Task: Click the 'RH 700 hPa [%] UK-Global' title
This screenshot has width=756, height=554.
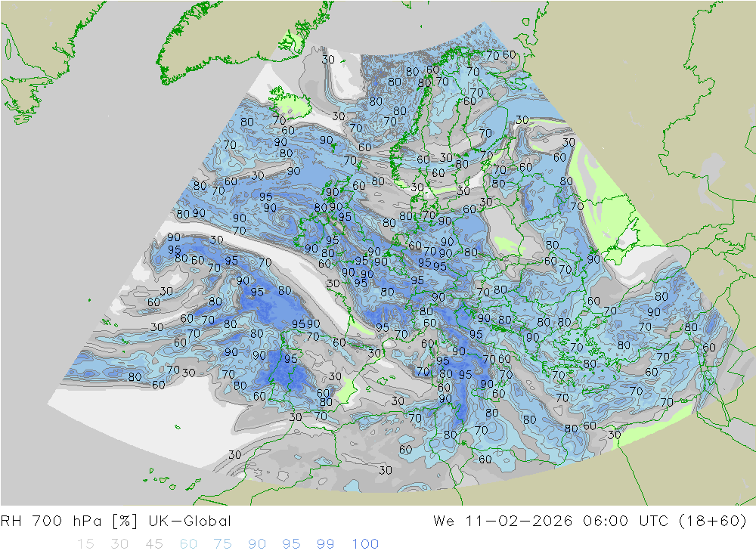Action: [116, 522]
